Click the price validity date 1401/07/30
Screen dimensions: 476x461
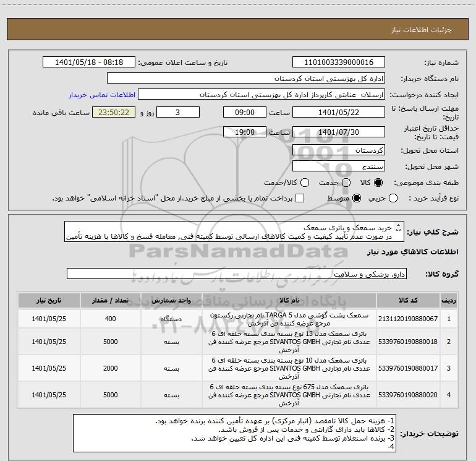click(x=339, y=132)
